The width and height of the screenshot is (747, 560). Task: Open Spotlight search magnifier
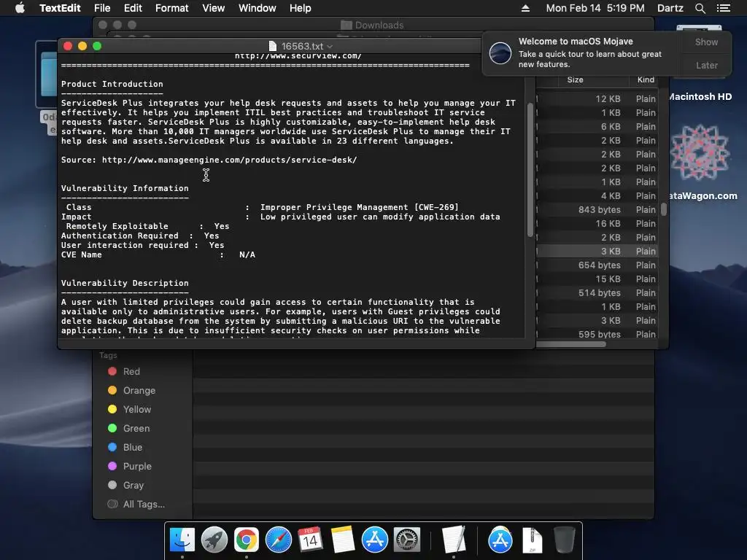pyautogui.click(x=700, y=8)
